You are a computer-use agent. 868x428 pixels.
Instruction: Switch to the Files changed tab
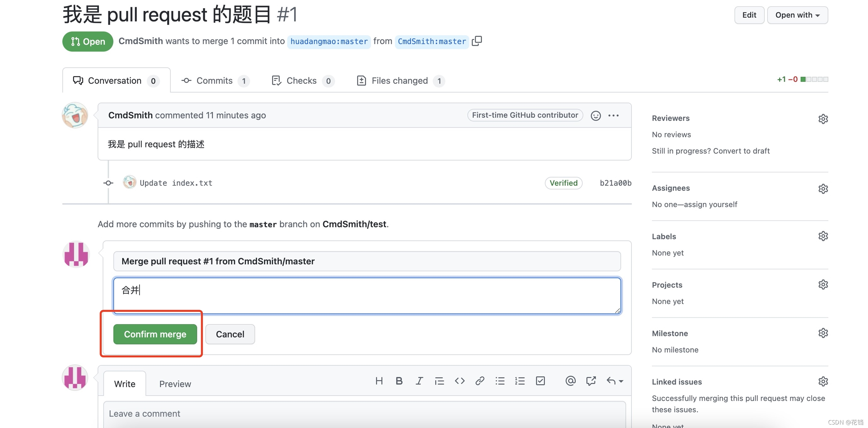[x=400, y=81]
